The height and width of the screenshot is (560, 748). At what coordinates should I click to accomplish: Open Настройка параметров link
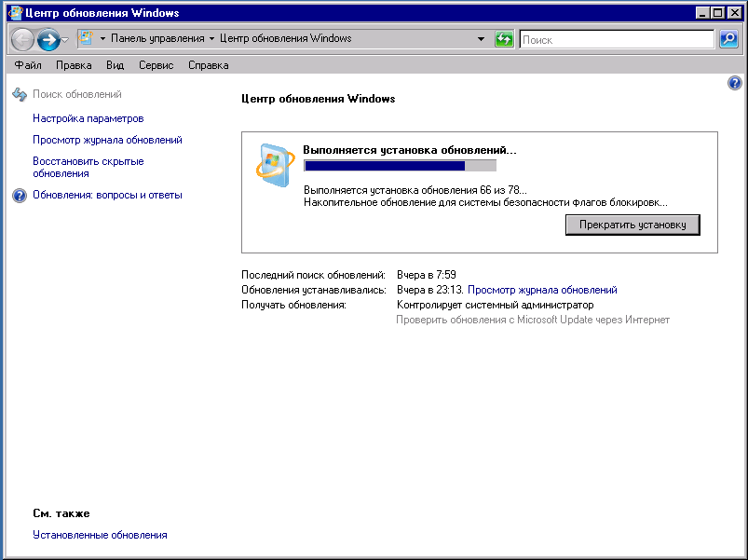point(88,118)
